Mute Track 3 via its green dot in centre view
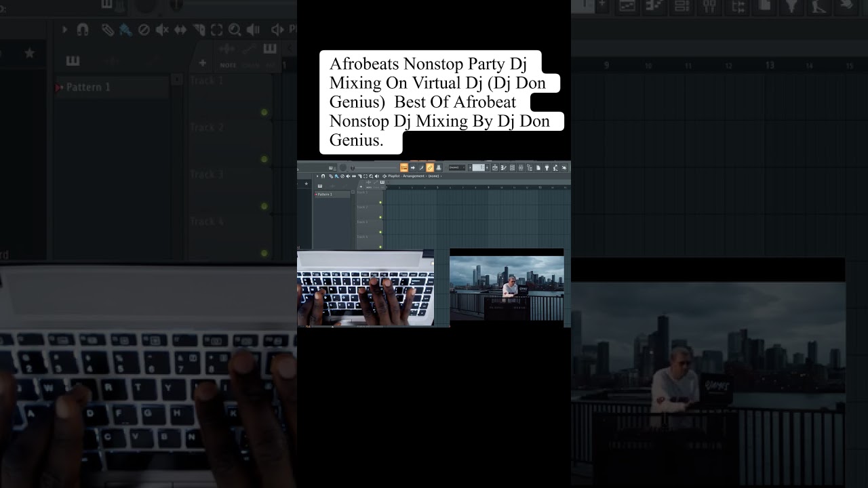The height and width of the screenshot is (488, 868). pos(380,232)
